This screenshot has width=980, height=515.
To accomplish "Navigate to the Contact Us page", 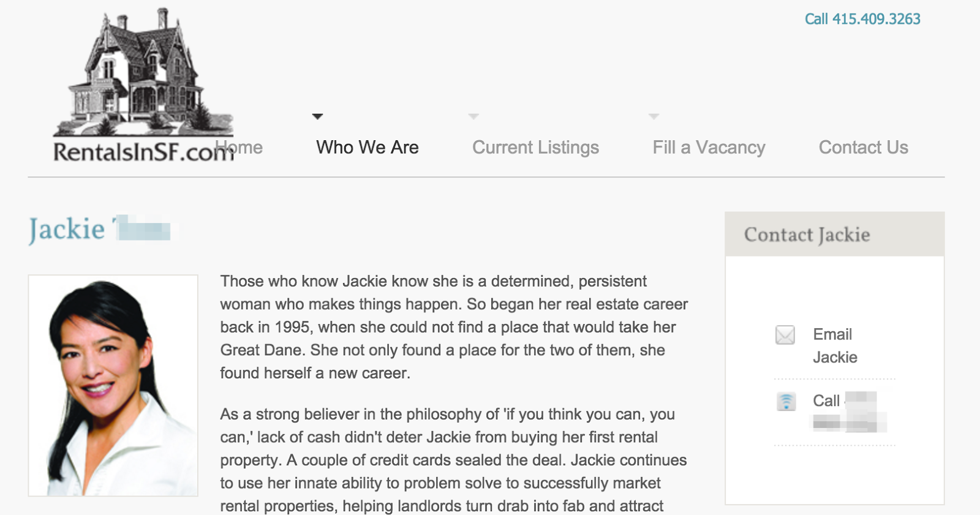I will (x=863, y=148).
